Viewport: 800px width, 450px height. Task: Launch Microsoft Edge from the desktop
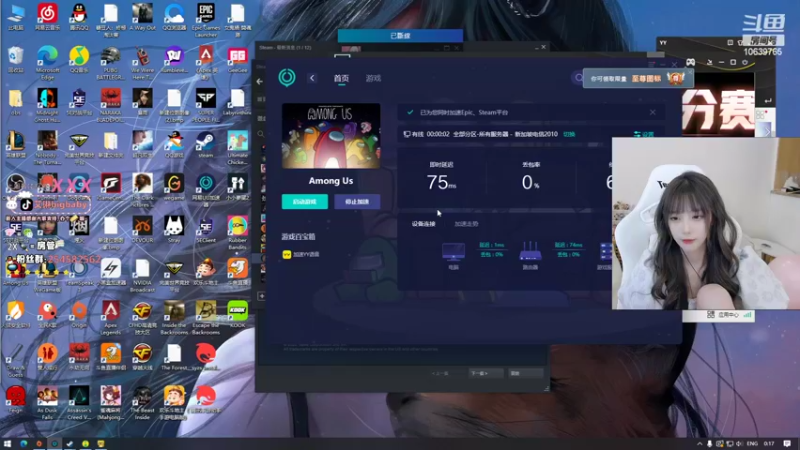47,62
